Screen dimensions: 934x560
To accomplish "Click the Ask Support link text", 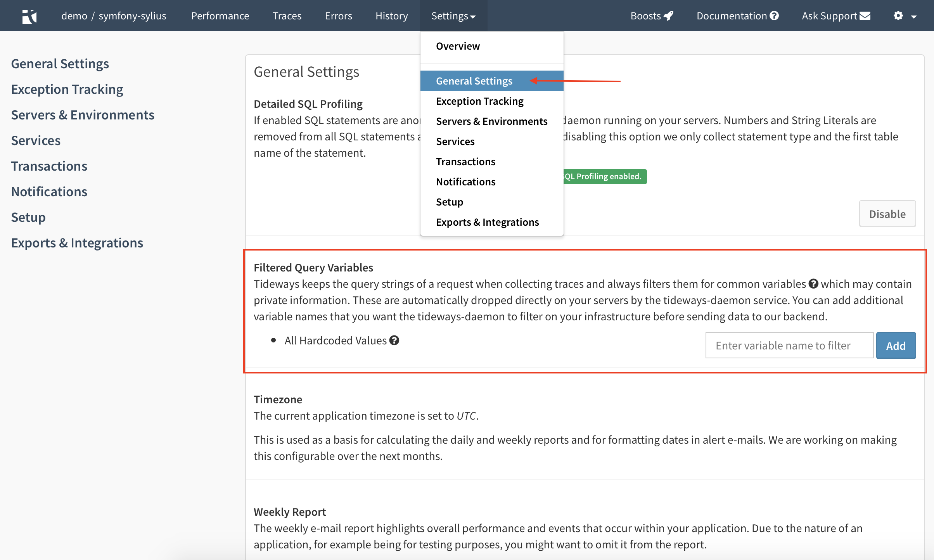I will [829, 16].
